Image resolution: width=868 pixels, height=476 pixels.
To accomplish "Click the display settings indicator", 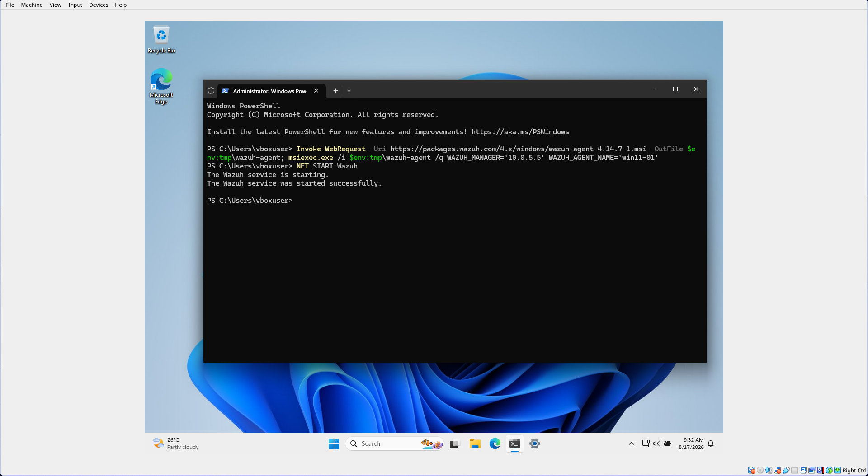I will pos(803,470).
